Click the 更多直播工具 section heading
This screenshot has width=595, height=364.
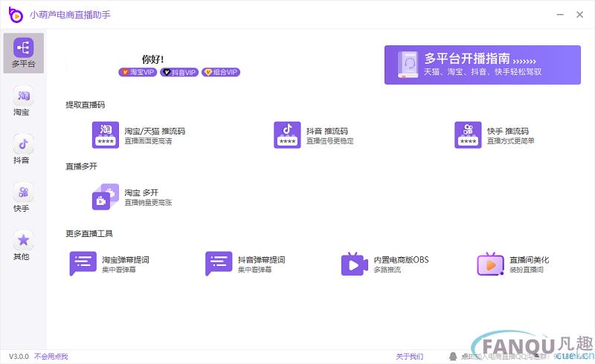tap(89, 233)
